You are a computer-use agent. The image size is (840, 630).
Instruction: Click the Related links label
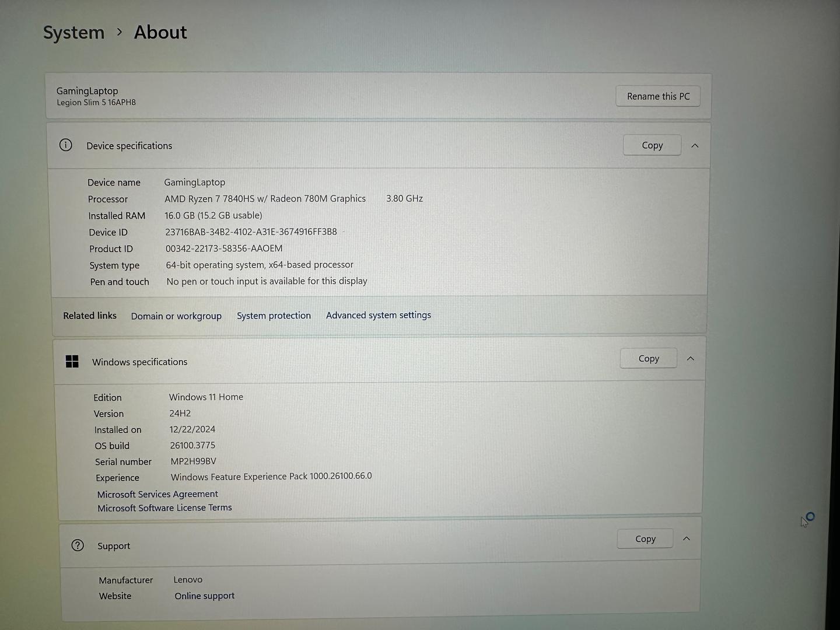[x=90, y=316]
